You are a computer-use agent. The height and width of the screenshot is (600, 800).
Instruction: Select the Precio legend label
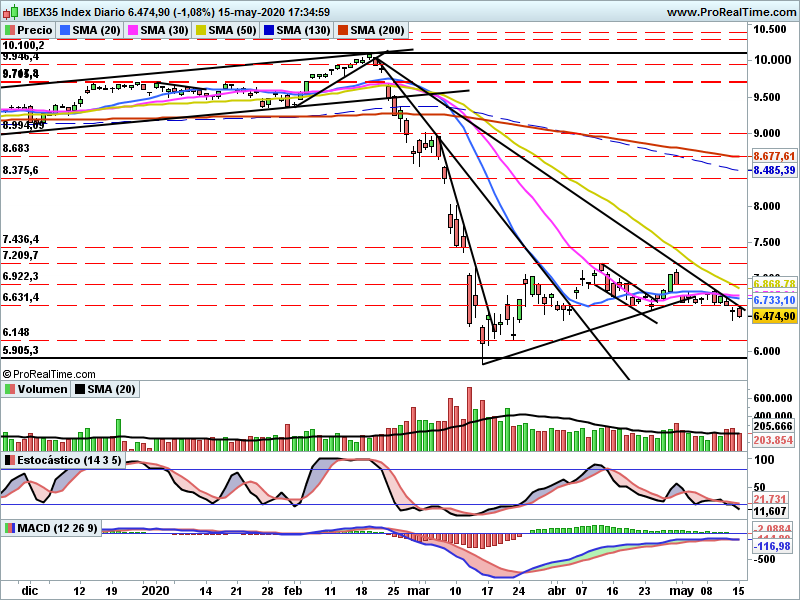coord(34,31)
